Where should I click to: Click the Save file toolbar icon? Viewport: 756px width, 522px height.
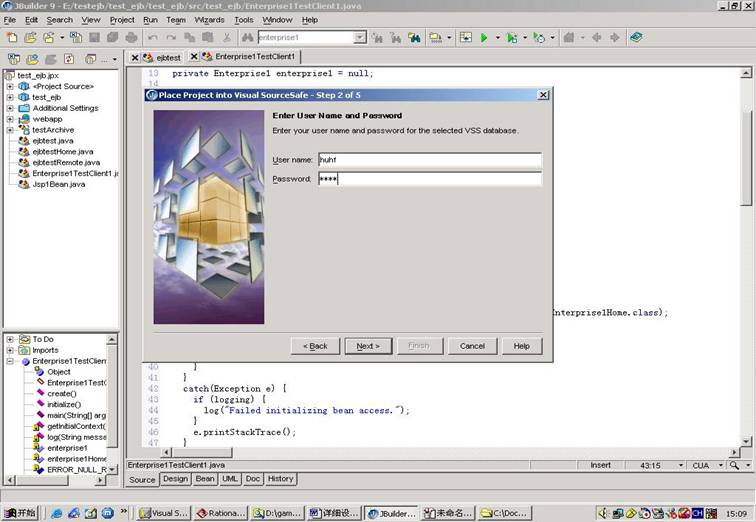point(94,38)
